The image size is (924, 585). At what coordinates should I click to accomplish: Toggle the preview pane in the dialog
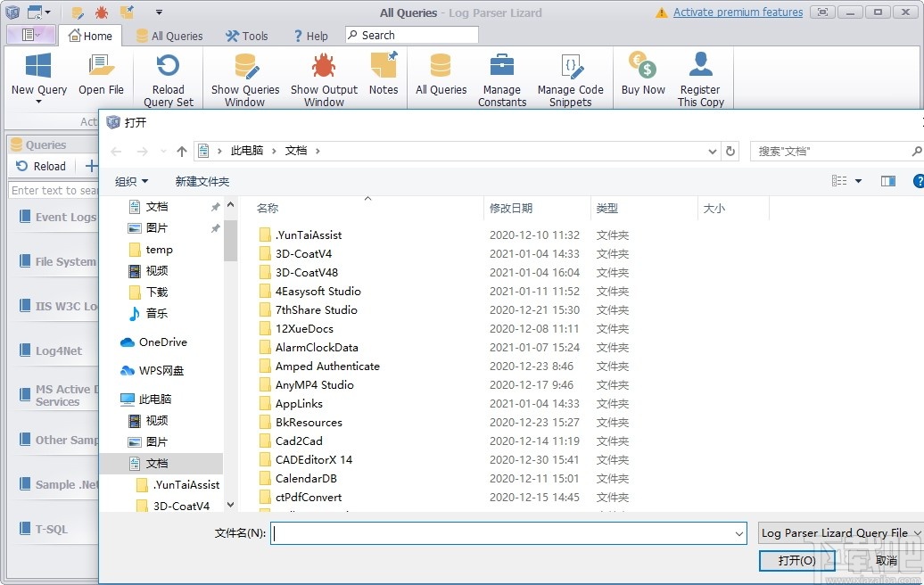point(887,180)
